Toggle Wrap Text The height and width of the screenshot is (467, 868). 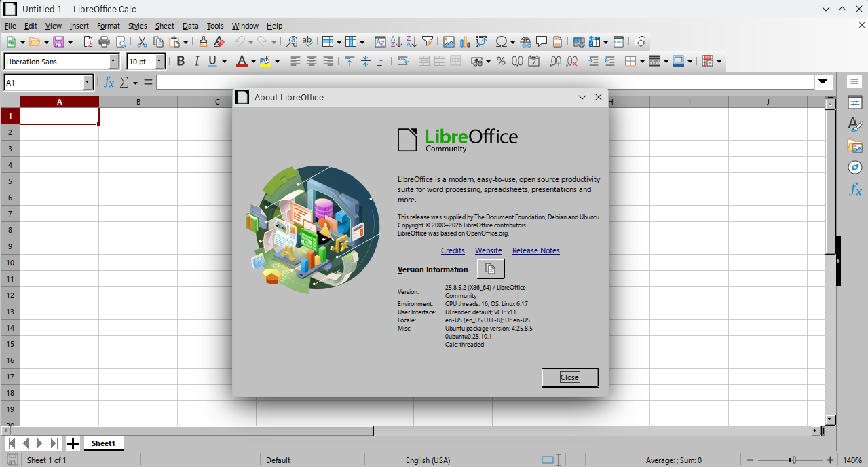click(x=402, y=61)
